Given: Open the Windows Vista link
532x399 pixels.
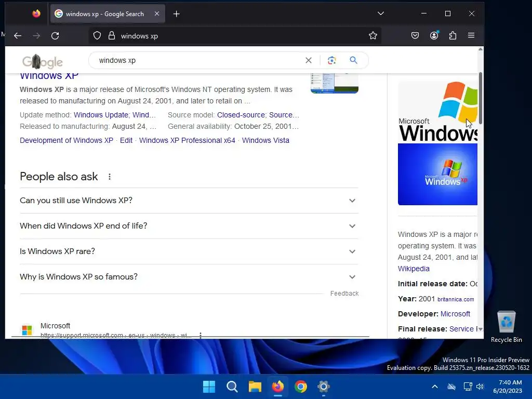Looking at the screenshot, I should (x=265, y=140).
